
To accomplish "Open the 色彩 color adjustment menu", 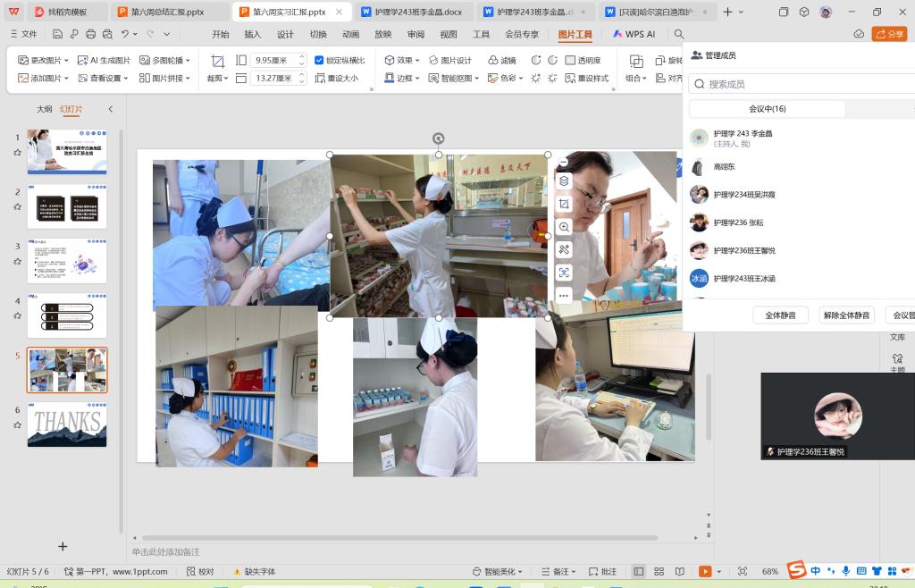I will tap(506, 78).
